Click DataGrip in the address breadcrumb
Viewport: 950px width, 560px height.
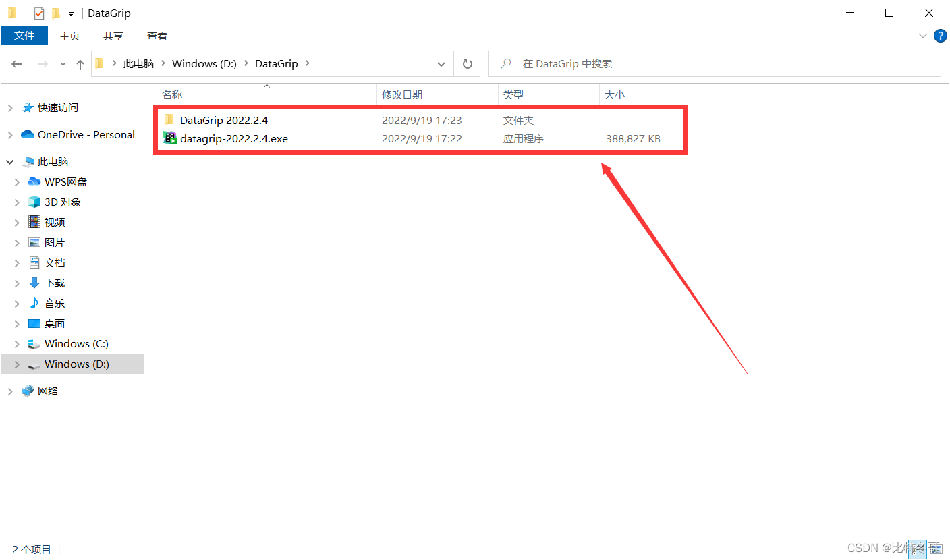point(277,64)
